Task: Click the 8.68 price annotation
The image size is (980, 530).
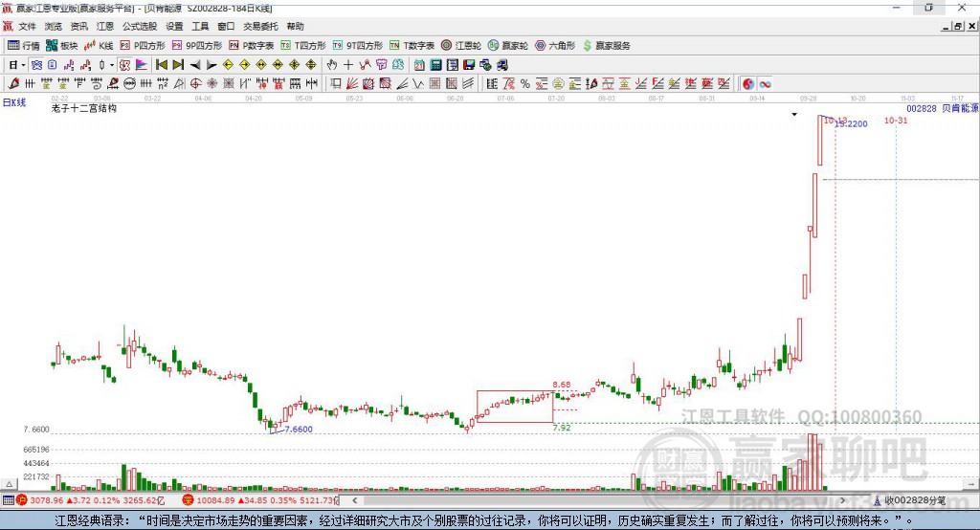Action: point(561,385)
